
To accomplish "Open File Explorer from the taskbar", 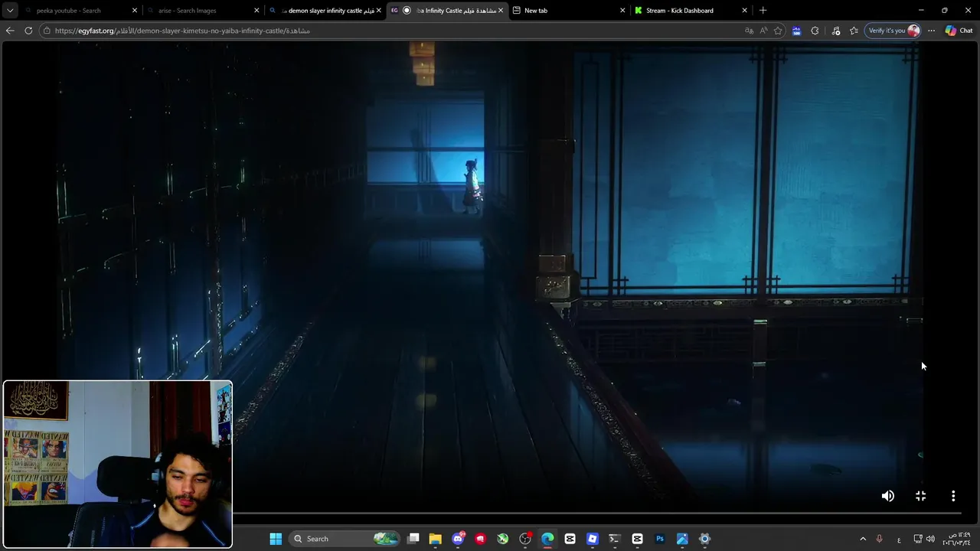I will [435, 539].
